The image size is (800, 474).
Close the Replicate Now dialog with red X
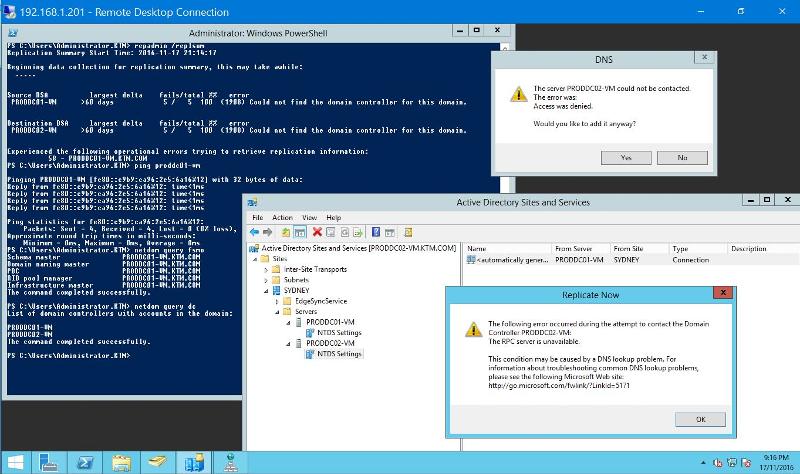(723, 293)
